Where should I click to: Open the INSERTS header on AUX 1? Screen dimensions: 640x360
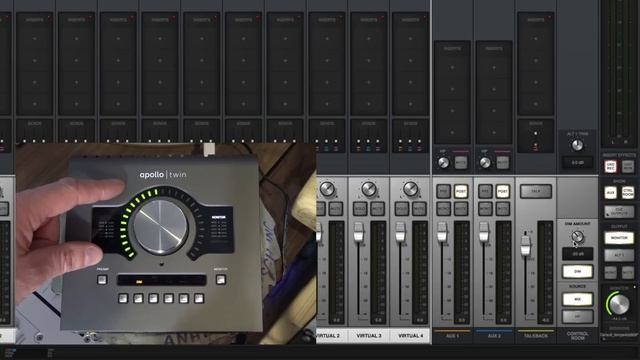[452, 48]
